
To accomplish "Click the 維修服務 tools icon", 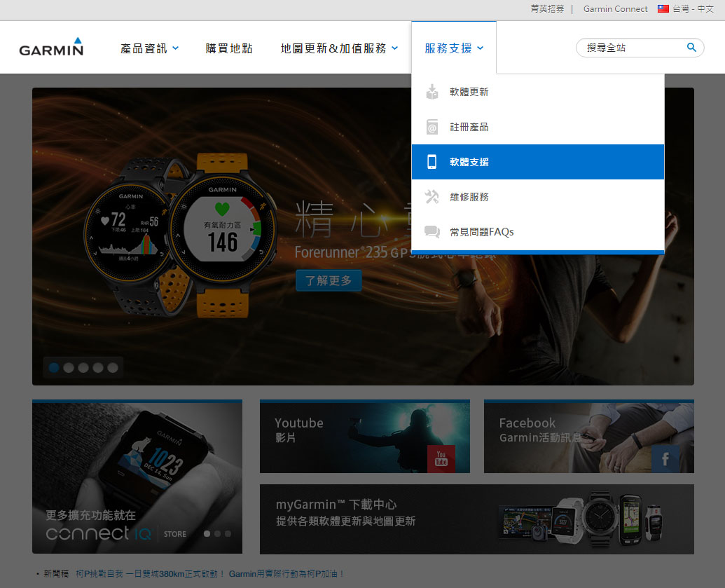I will tap(432, 197).
